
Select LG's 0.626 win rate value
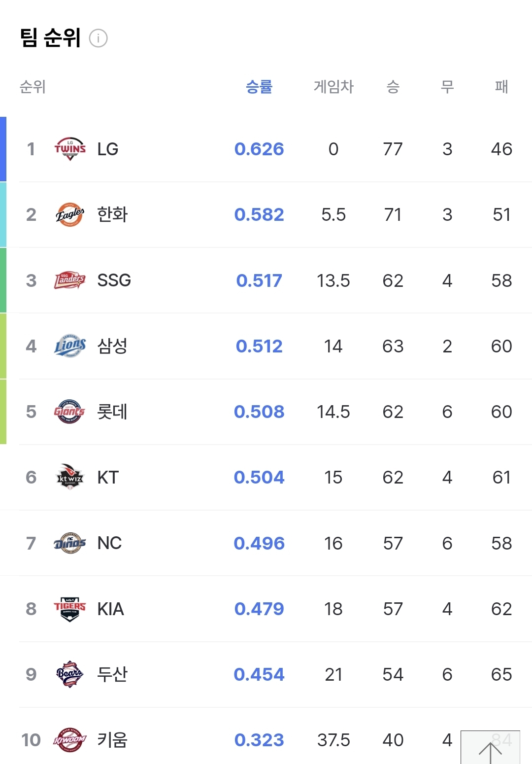click(x=259, y=149)
